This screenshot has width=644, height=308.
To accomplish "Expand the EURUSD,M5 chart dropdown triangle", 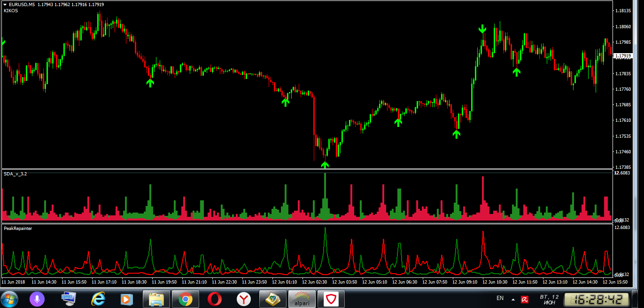I will coord(5,4).
